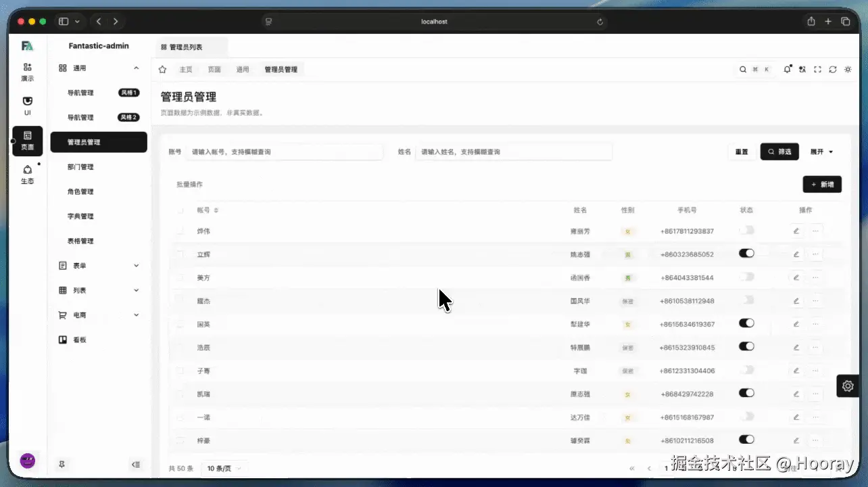Enter fullscreen mode via the header icon

pyautogui.click(x=817, y=69)
